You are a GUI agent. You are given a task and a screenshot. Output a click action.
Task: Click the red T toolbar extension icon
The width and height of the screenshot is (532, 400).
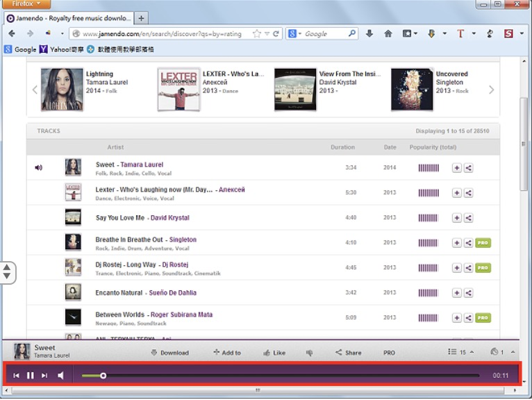pos(460,33)
